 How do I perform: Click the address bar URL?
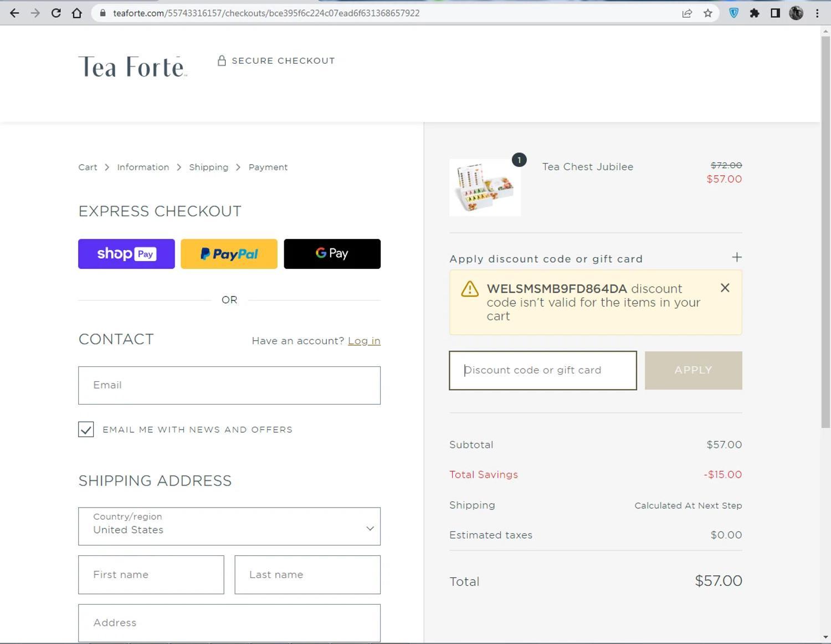pos(266,13)
